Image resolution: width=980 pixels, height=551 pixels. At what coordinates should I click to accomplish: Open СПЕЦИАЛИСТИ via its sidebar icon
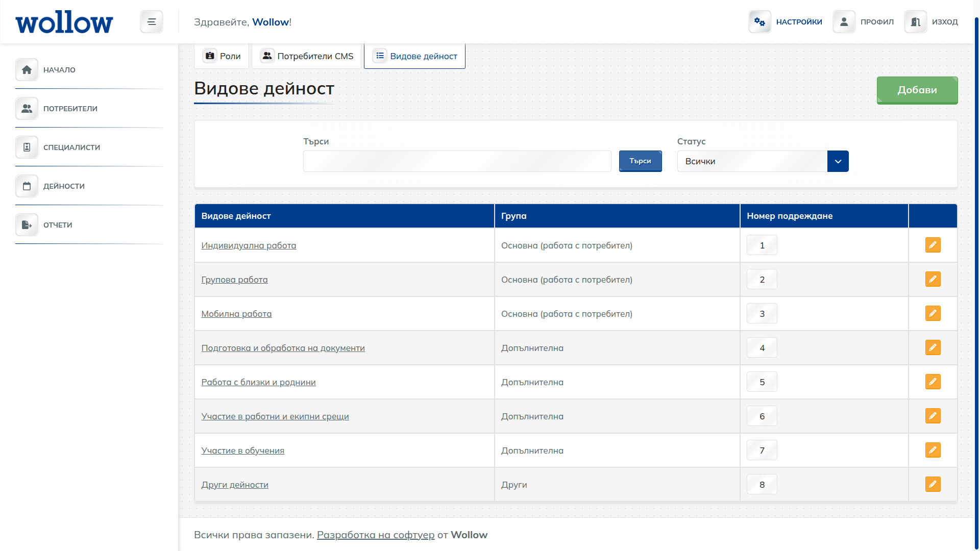point(27,147)
